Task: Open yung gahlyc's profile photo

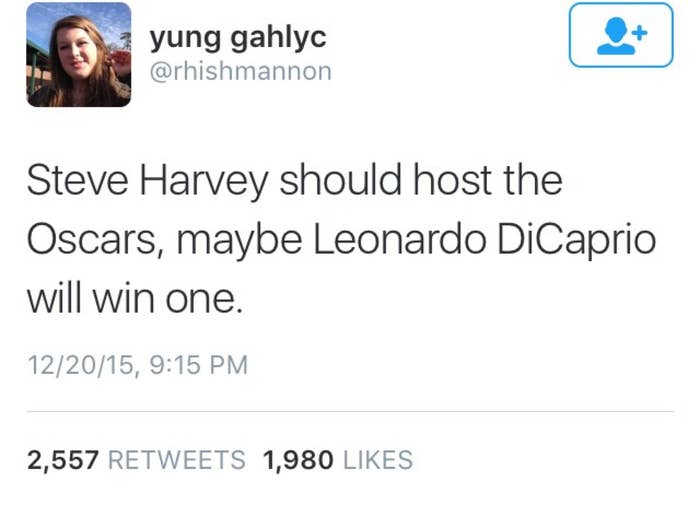Action: 79,54
